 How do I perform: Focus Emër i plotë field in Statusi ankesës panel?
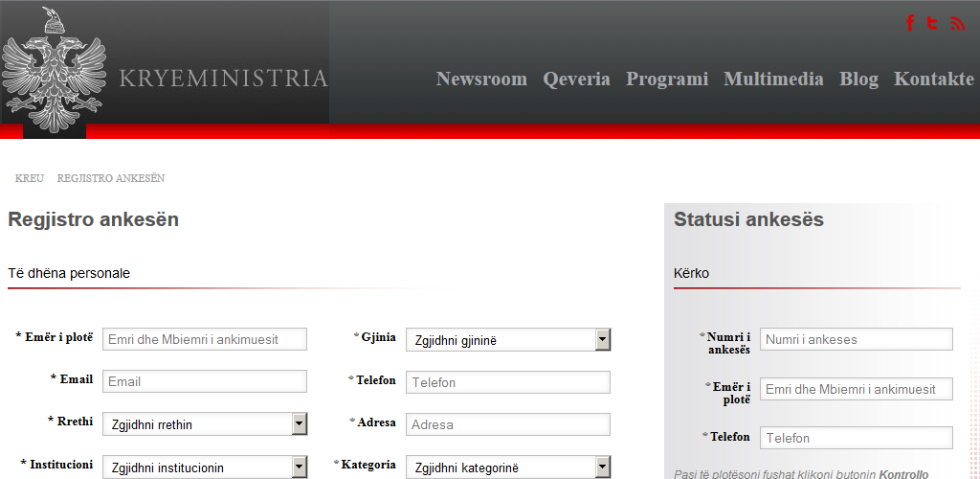point(857,388)
